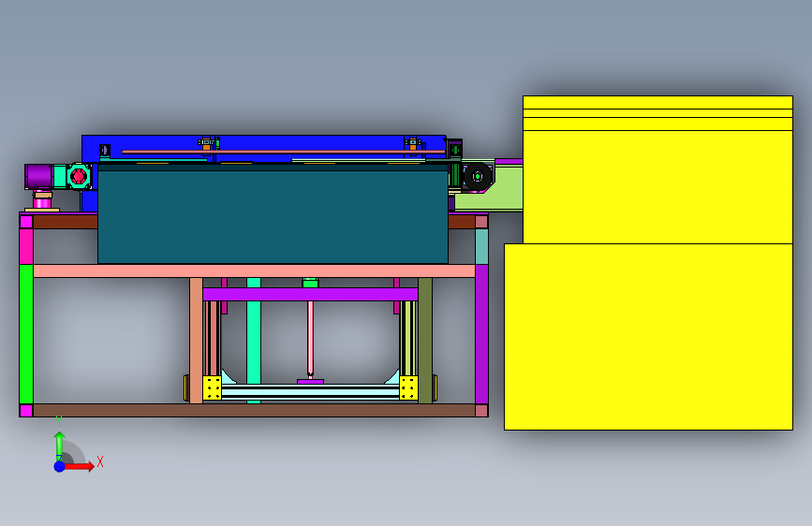
Task: Select the purple right frame leg
Action: [x=481, y=334]
